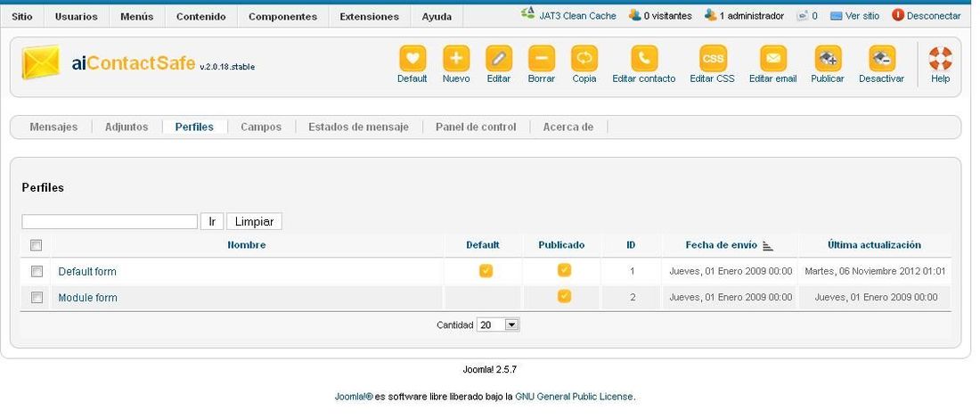
Task: Click the Desactivar toolbar icon
Action: pos(882,59)
